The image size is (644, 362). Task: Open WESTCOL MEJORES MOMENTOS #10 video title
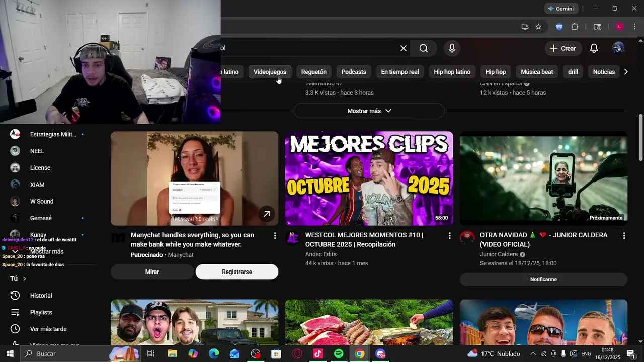point(364,240)
